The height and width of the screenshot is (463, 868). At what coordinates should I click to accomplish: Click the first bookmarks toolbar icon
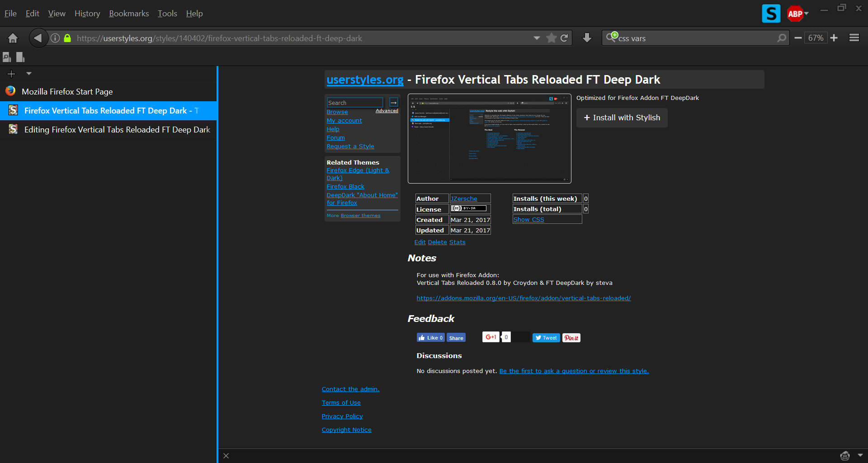click(x=7, y=57)
